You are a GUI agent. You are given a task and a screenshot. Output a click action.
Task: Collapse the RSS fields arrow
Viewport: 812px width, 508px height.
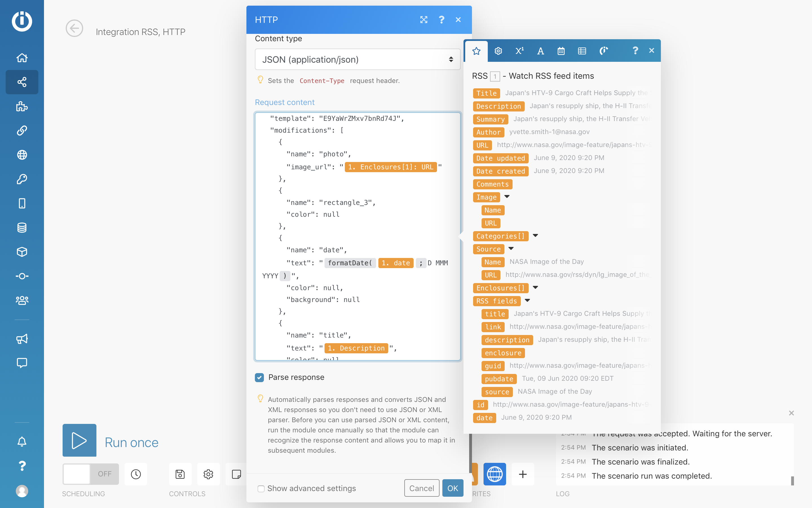click(x=528, y=300)
